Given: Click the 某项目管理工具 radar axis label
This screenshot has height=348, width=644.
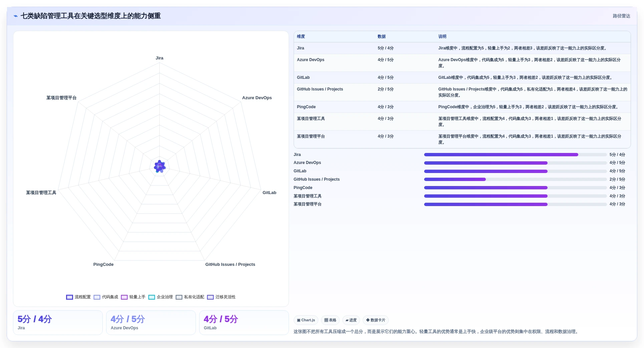Looking at the screenshot, I should coord(41,193).
